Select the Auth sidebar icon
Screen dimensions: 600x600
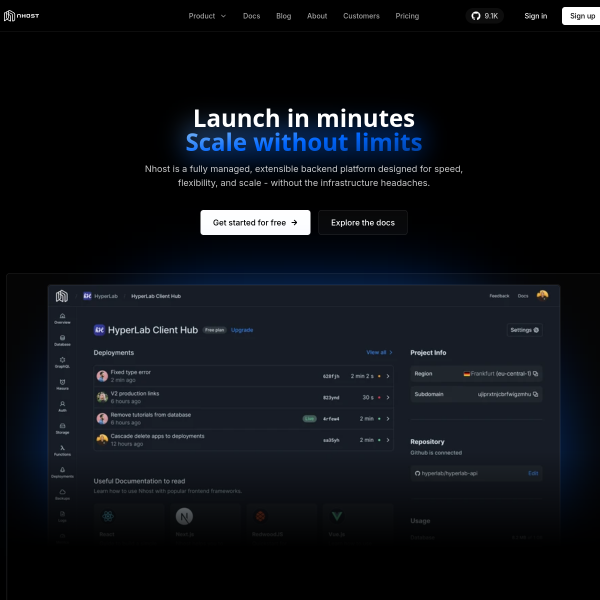point(63,406)
